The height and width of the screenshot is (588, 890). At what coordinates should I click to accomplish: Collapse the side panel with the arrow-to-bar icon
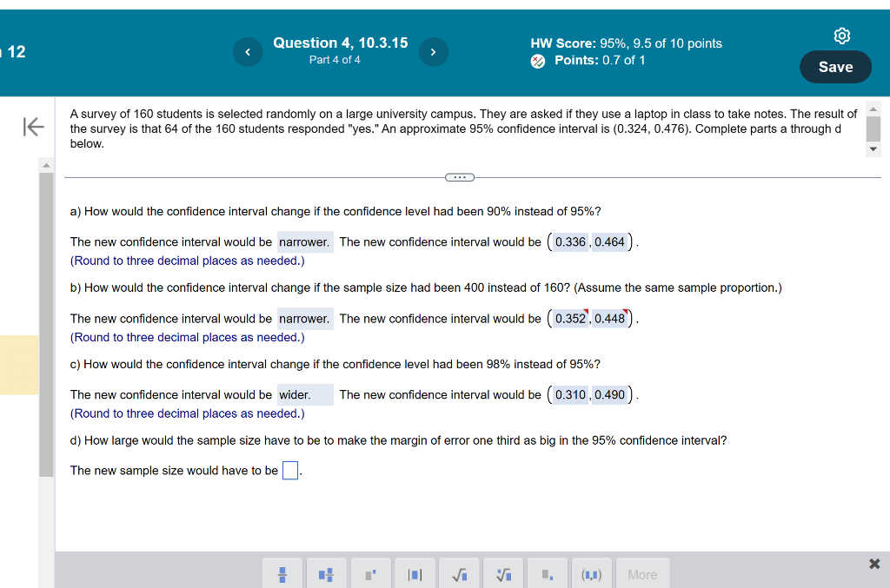point(34,127)
